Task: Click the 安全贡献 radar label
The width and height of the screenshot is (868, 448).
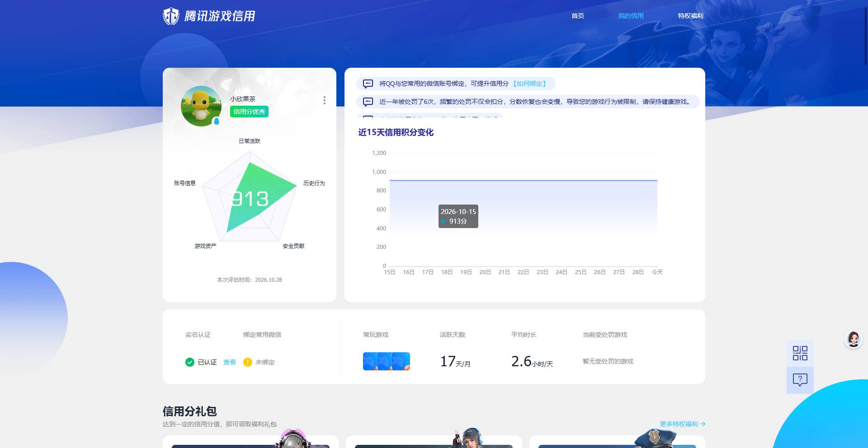Action: (293, 246)
